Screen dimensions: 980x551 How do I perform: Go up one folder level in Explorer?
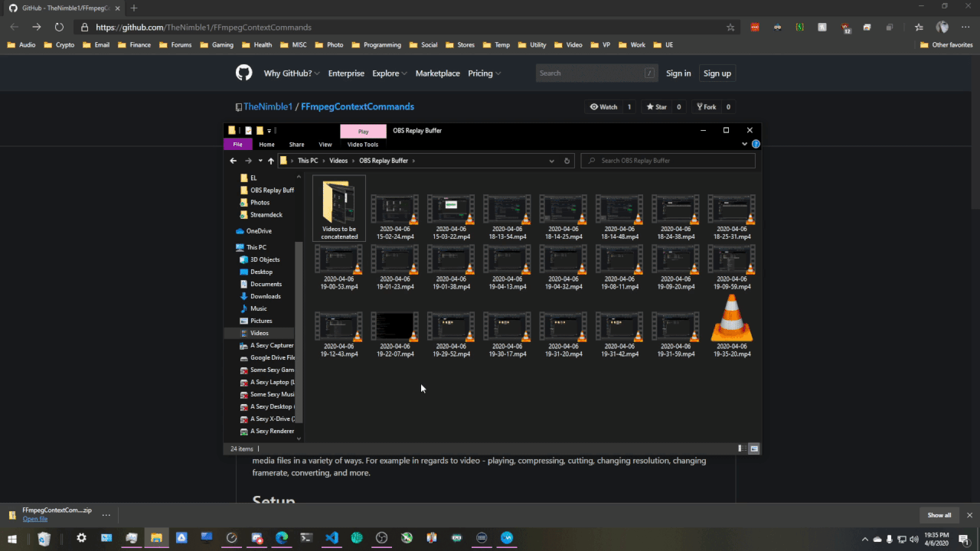(270, 161)
